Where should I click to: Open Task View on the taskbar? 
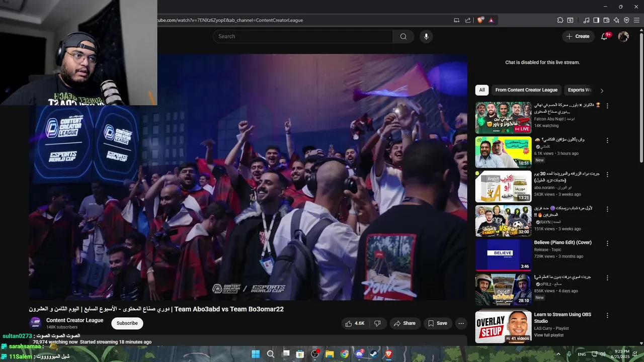tap(286, 354)
